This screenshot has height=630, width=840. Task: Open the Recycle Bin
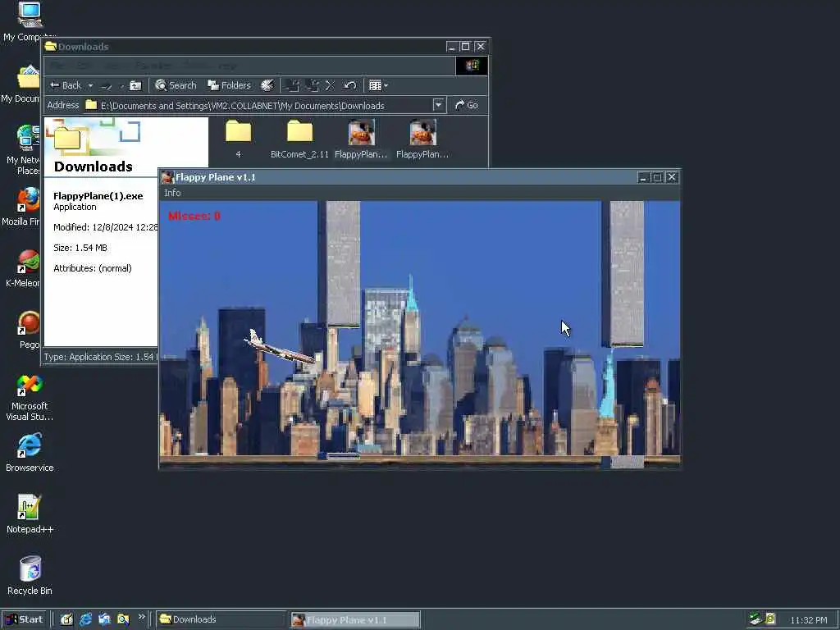click(x=30, y=576)
